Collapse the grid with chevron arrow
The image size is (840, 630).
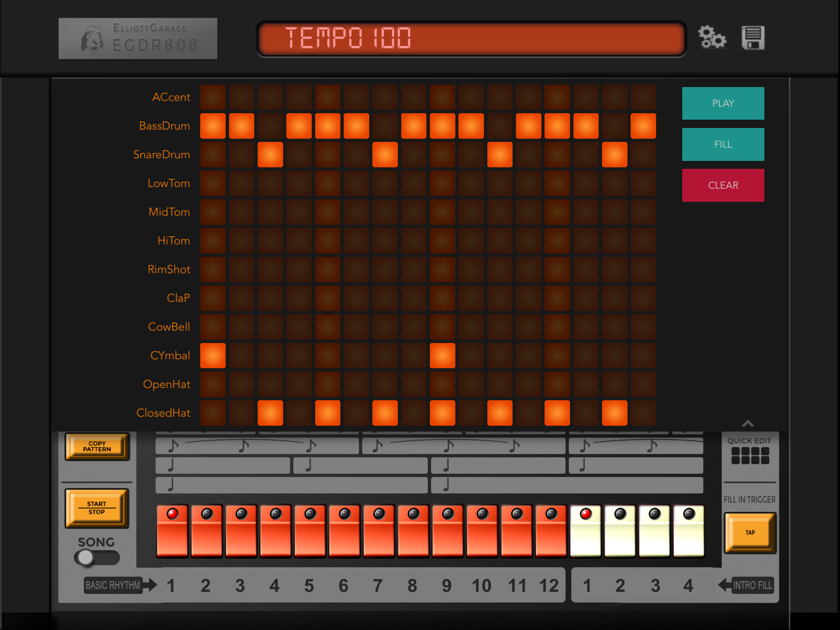pos(747,423)
